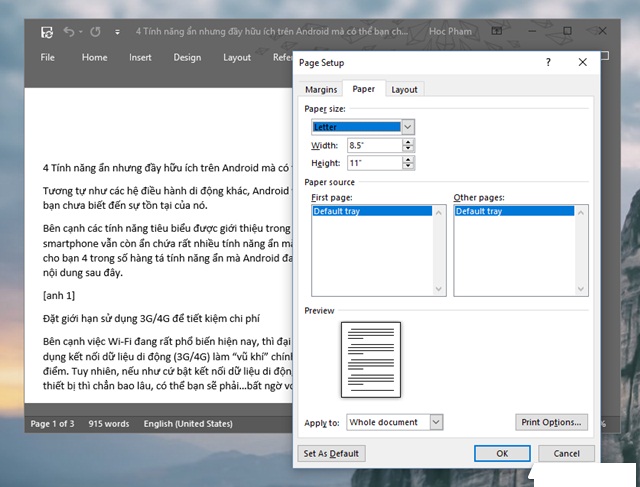Switch to the Layout tab in dialog
The image size is (640, 487).
404,90
